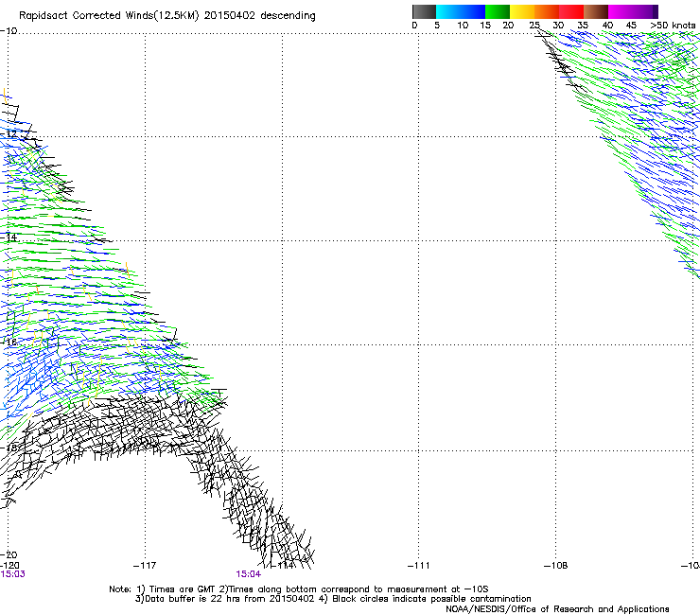Click the NOAA/NESDIS credit text
Image resolution: width=700 pixels, height=615 pixels.
pyautogui.click(x=557, y=609)
